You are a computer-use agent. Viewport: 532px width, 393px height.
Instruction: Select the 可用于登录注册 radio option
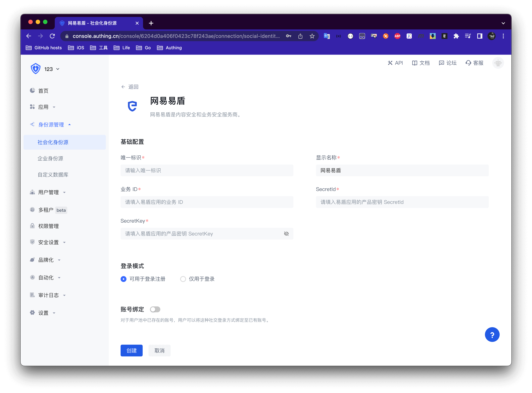(x=124, y=279)
